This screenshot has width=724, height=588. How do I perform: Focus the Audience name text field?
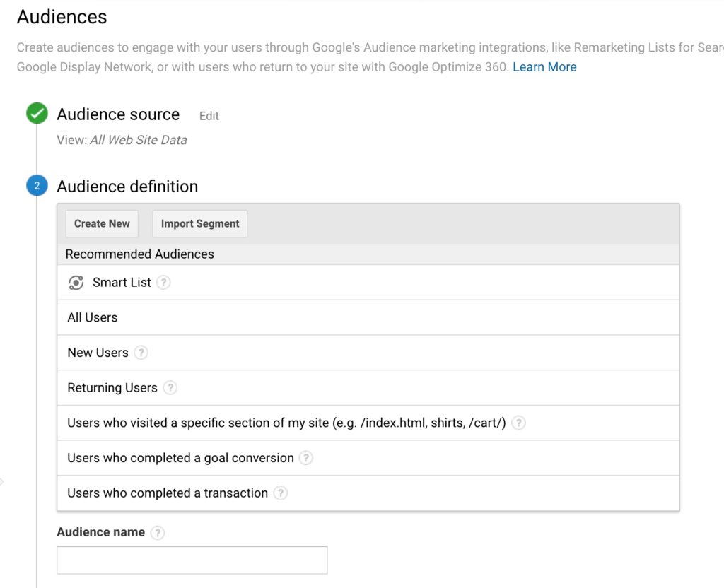point(192,560)
